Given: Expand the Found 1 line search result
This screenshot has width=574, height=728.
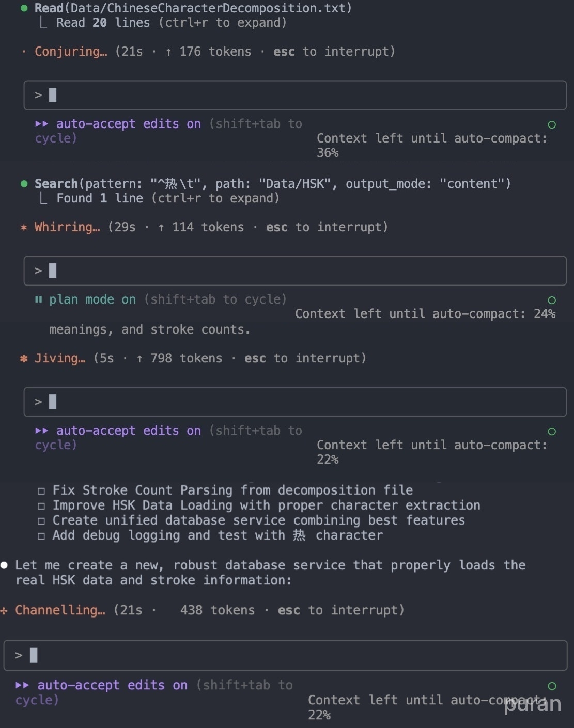Looking at the screenshot, I should coord(168,198).
